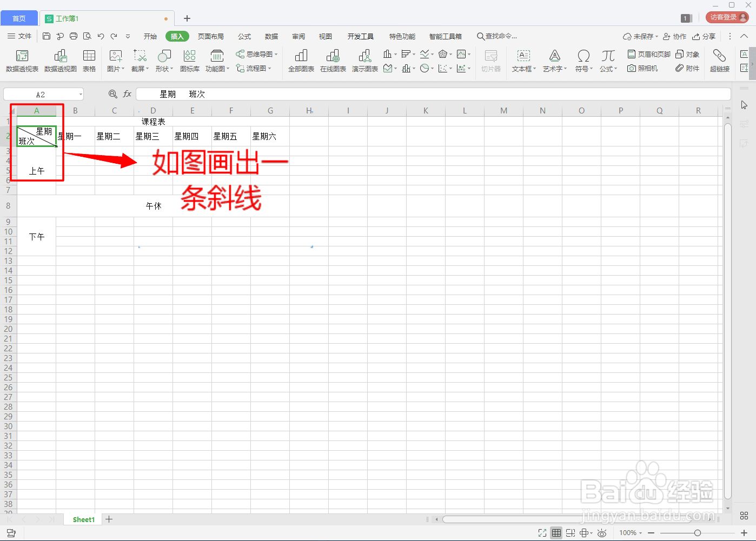The height and width of the screenshot is (541, 756).
Task: Open a new document tab with plus
Action: click(187, 18)
